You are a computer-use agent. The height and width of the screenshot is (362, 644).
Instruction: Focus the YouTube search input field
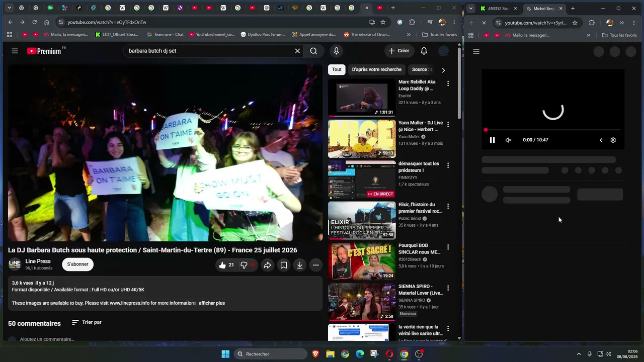click(210, 51)
